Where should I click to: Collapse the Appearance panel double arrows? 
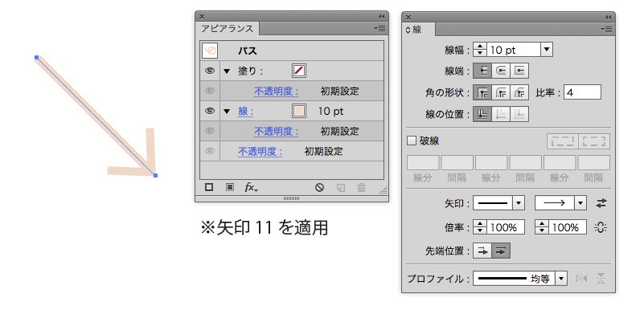click(x=382, y=16)
